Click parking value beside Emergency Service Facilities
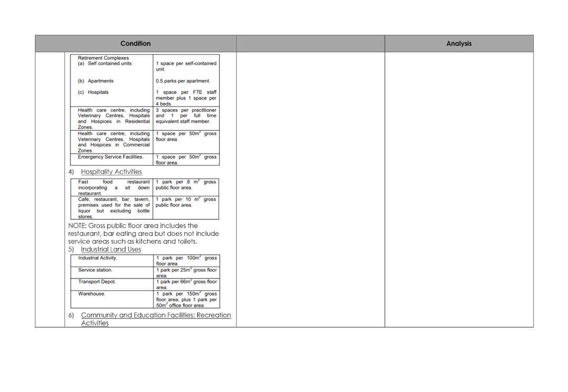Image resolution: width=568 pixels, height=392 pixels. (x=186, y=159)
